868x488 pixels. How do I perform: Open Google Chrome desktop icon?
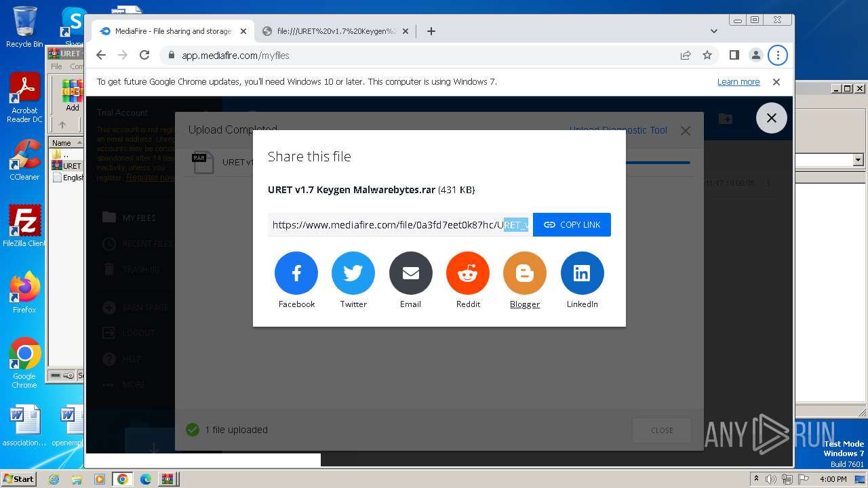click(24, 363)
